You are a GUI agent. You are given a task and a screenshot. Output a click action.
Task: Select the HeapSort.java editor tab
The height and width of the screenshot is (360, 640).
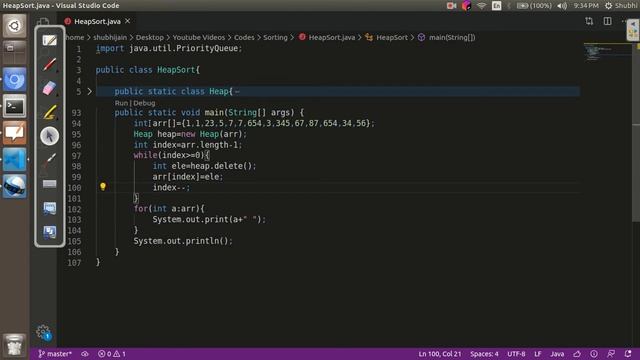click(x=96, y=21)
